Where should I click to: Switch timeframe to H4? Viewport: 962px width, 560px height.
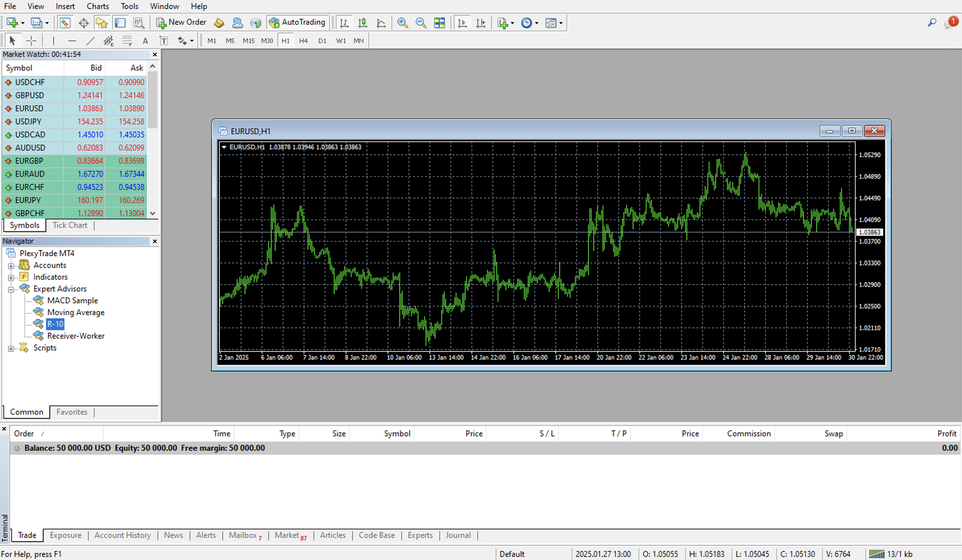tap(304, 41)
